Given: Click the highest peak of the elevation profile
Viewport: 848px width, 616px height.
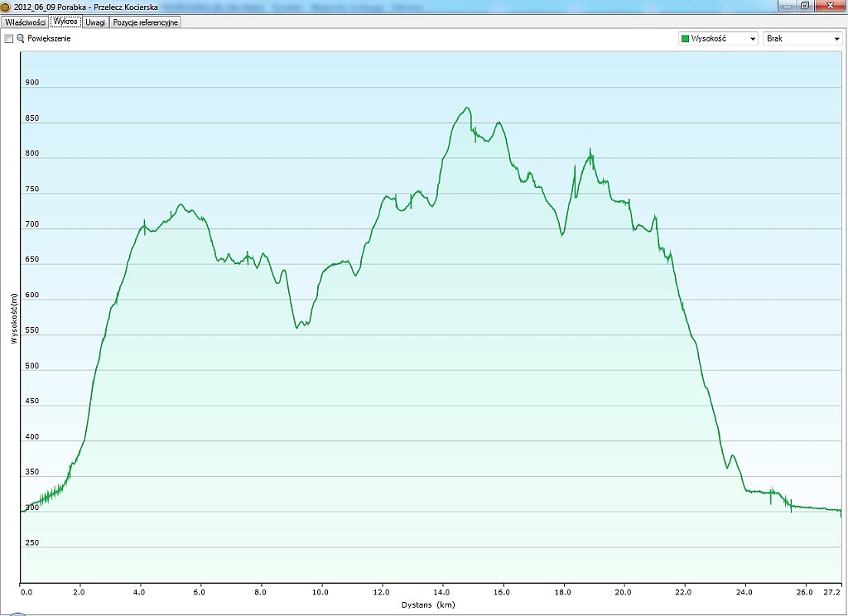Looking at the screenshot, I should 467,108.
